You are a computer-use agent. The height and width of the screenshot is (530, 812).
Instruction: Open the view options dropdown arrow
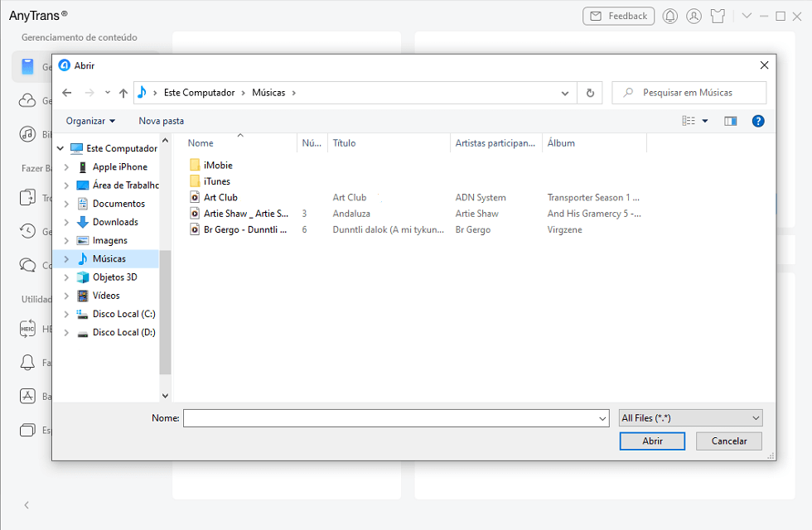point(705,121)
